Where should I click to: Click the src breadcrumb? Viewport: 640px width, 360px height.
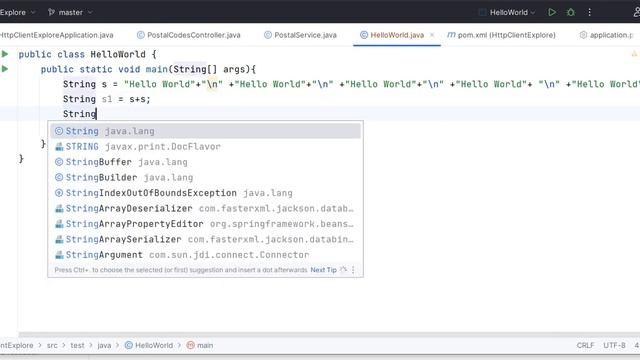click(52, 345)
